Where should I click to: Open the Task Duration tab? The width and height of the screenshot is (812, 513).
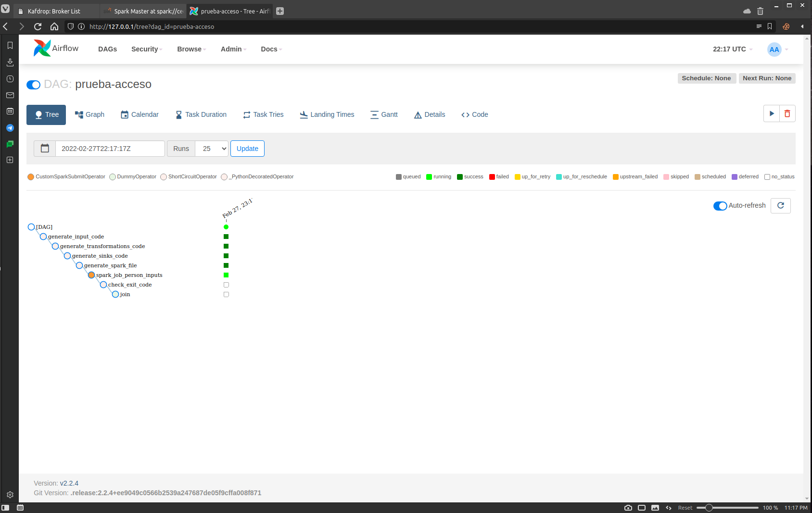(201, 114)
